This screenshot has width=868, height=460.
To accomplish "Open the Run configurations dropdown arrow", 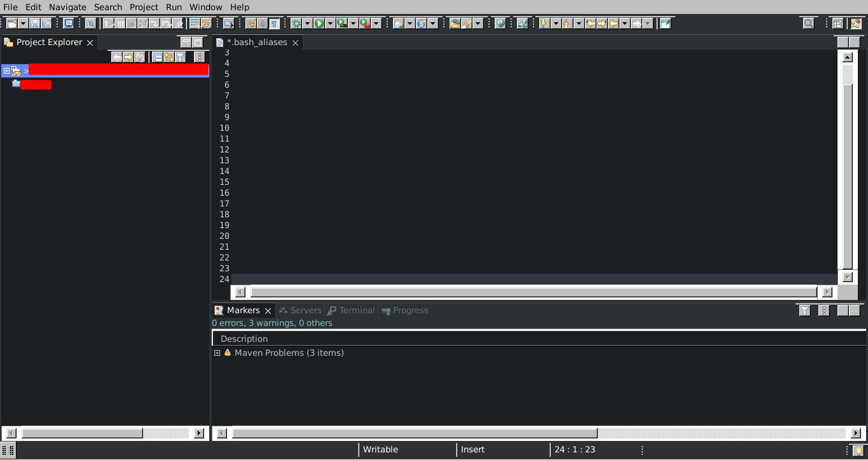I will click(330, 24).
